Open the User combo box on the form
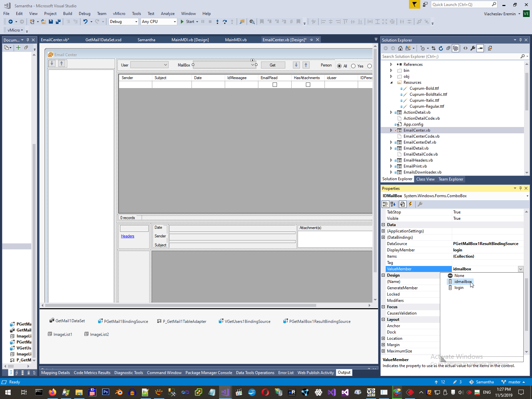532x399 pixels. coord(149,65)
